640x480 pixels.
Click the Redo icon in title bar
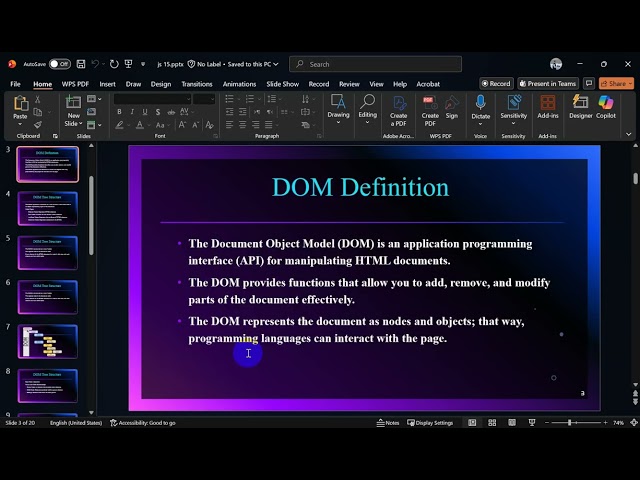click(114, 64)
